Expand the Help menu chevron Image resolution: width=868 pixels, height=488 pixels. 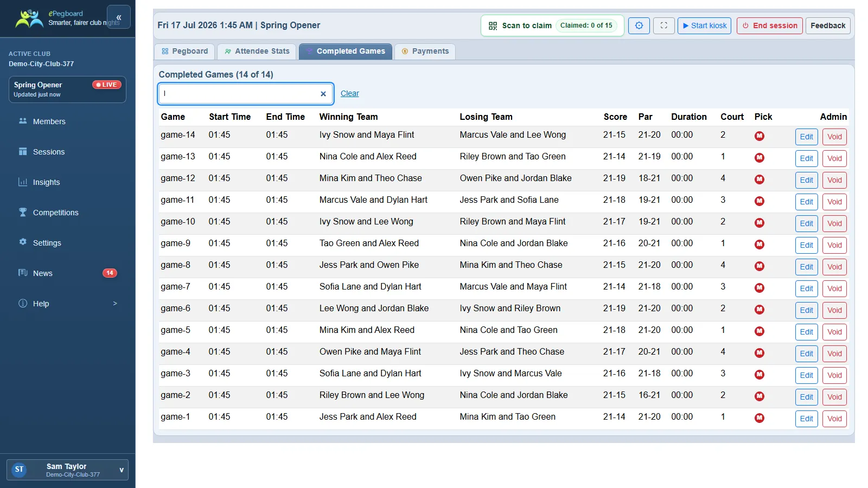pos(115,304)
